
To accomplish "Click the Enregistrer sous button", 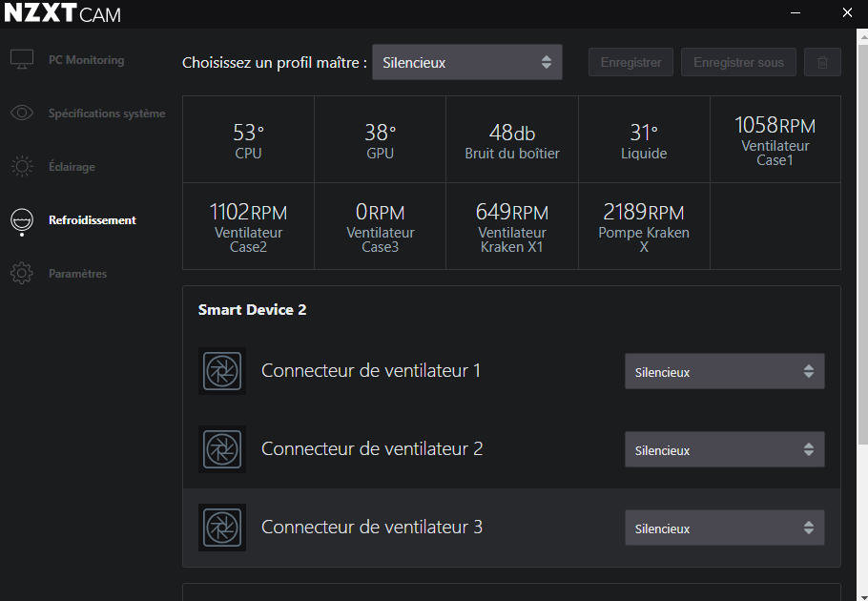I will [738, 62].
